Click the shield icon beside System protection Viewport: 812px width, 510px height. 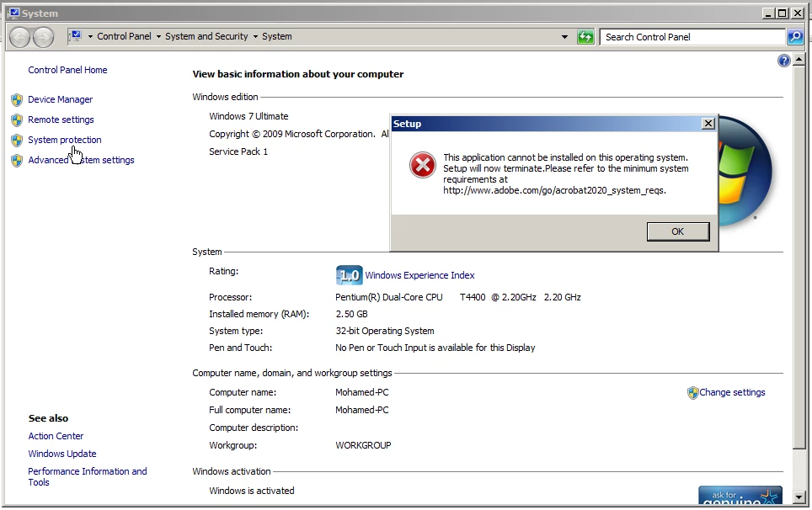tap(17, 141)
